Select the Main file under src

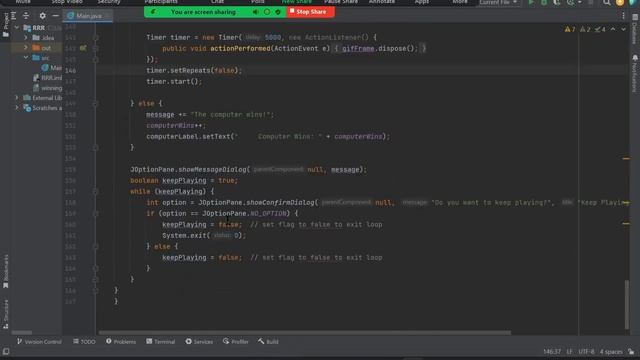coord(52,68)
